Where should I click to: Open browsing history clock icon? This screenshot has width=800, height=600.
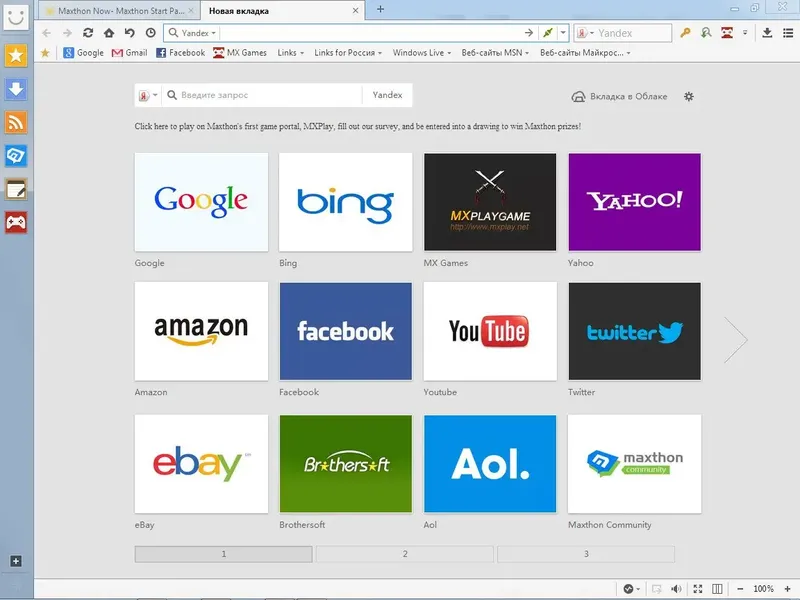pos(151,33)
